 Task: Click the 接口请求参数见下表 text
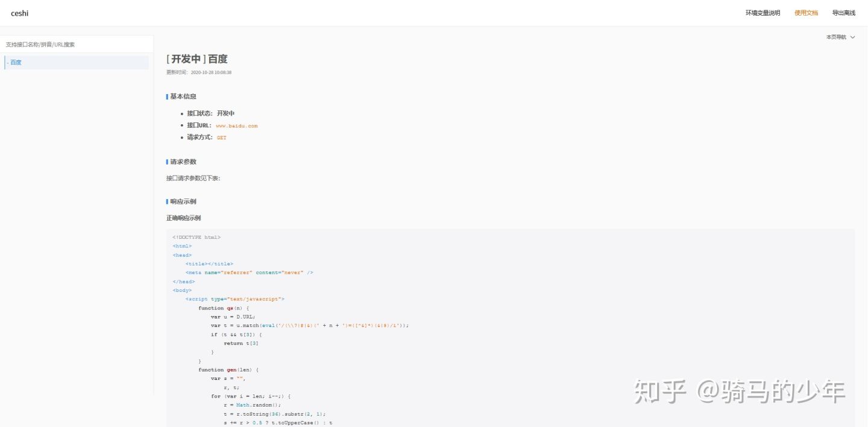point(193,178)
